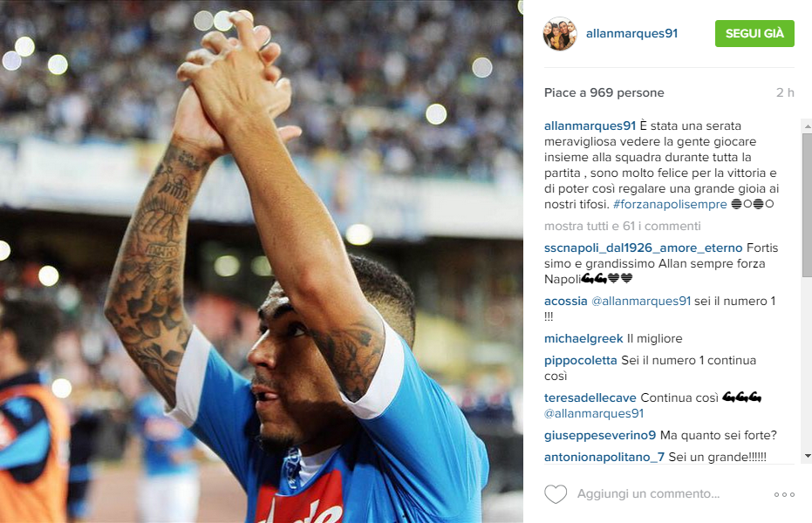Open antonionapolitano_7 profile
Viewport: 812px width, 523px height.
click(604, 458)
